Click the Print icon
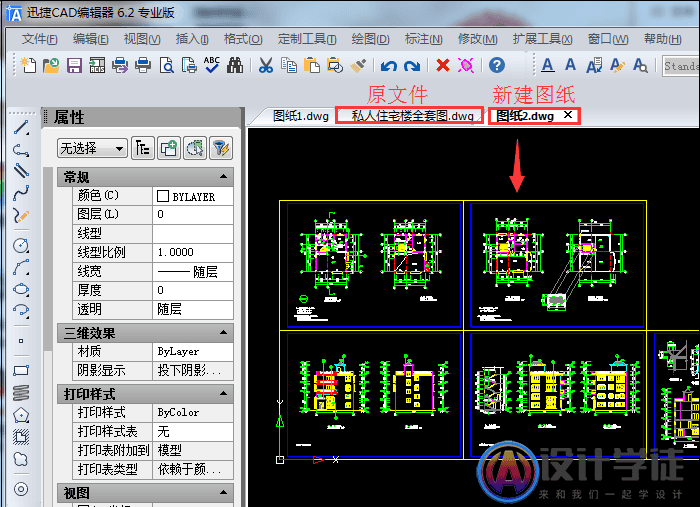Screen dimensions: 700x507 coord(143,65)
